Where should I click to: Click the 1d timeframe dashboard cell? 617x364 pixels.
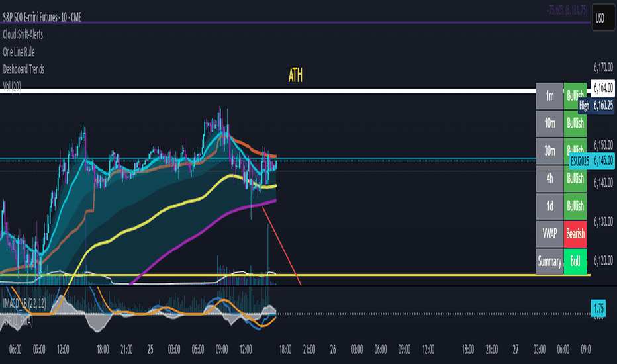tap(549, 206)
